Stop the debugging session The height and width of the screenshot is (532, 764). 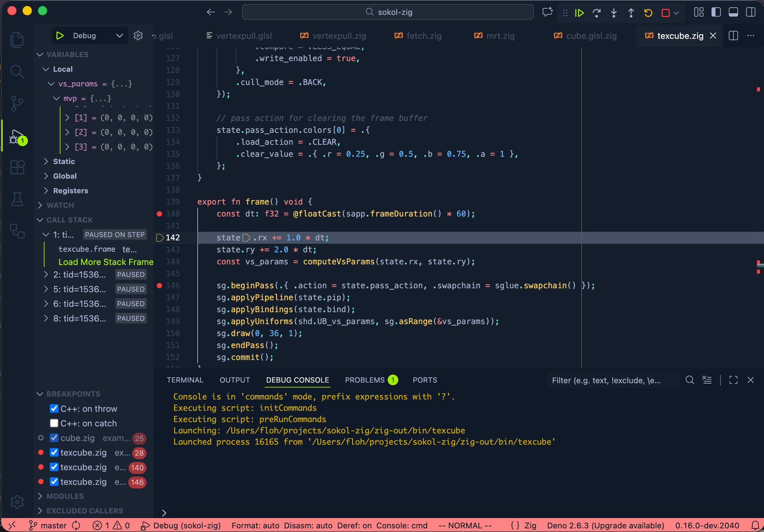[665, 13]
